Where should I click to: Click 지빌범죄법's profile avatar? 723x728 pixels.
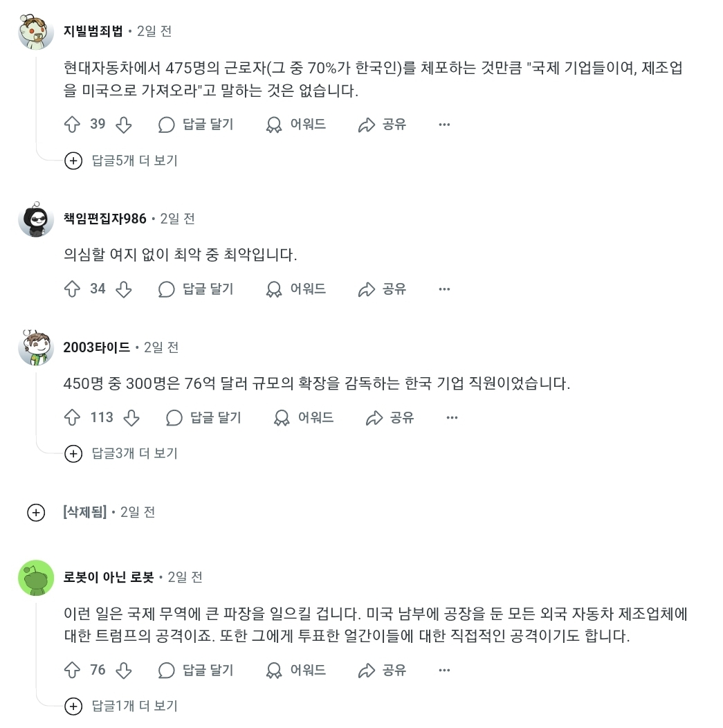pyautogui.click(x=35, y=31)
